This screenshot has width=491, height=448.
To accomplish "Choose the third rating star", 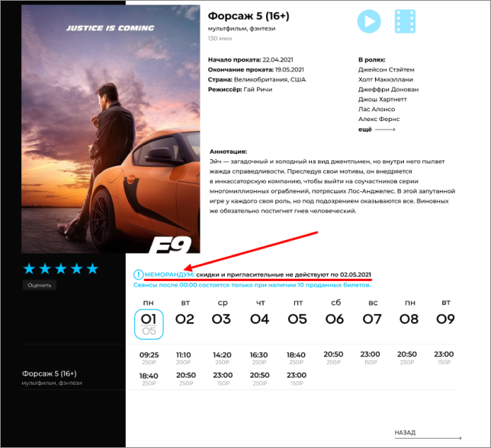I will coord(61,269).
